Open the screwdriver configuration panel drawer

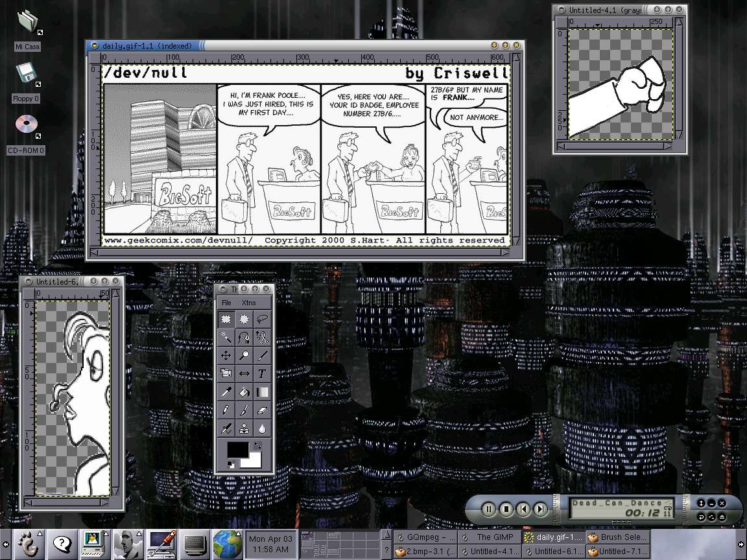161,544
